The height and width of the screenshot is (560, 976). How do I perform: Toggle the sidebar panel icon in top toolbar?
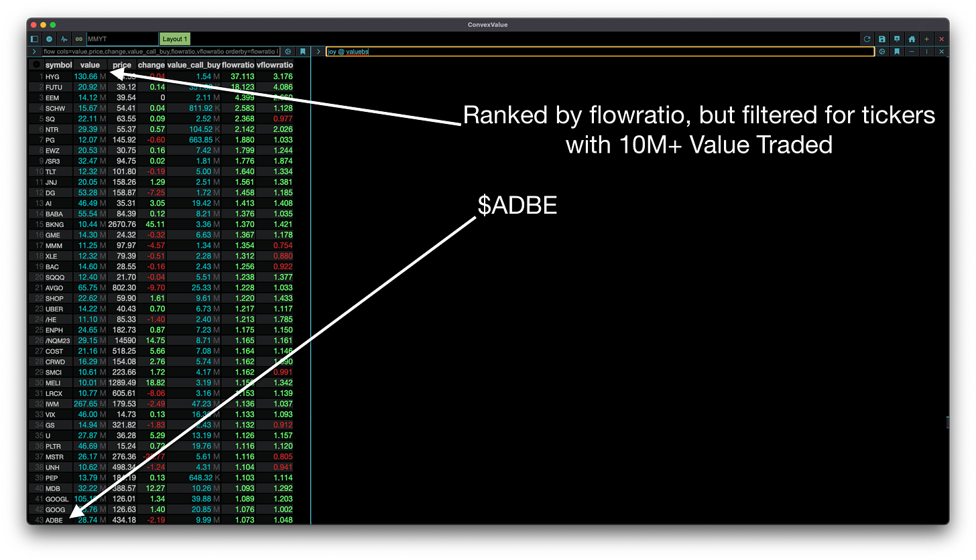[x=36, y=40]
